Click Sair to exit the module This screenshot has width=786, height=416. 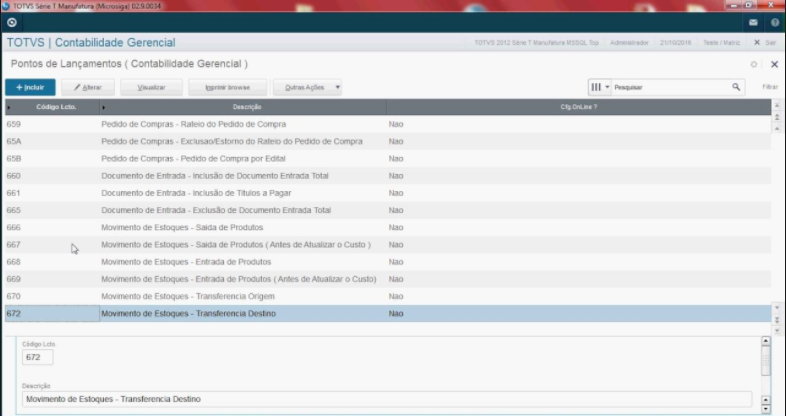(765, 43)
